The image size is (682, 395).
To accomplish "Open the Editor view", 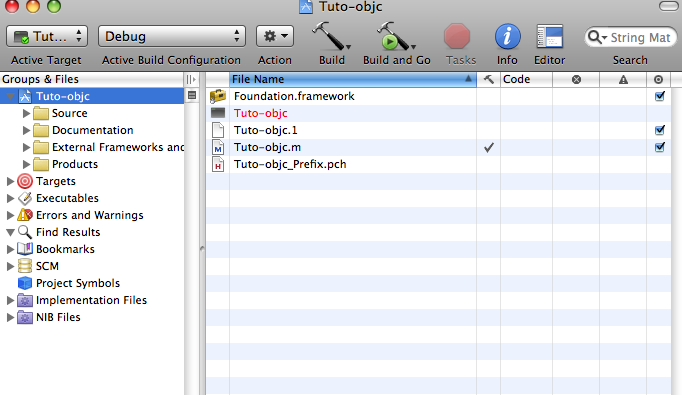I will pyautogui.click(x=550, y=36).
